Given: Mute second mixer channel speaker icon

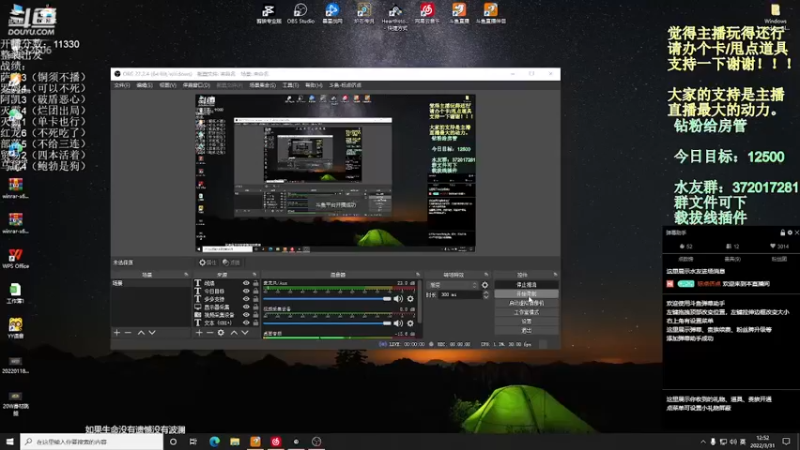Looking at the screenshot, I should [x=398, y=323].
